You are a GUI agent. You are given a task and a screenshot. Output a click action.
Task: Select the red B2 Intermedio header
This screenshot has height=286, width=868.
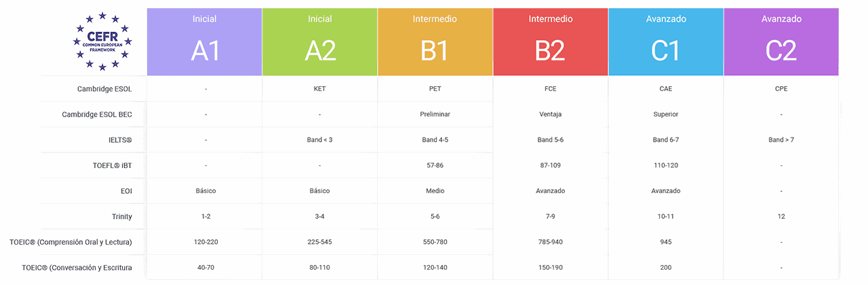[551, 42]
